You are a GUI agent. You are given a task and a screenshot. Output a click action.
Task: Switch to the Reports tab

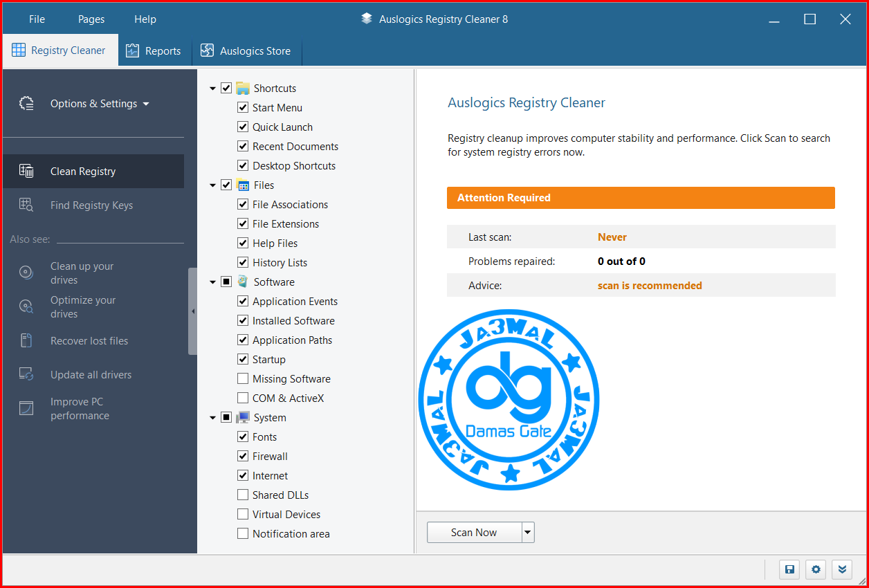click(154, 50)
